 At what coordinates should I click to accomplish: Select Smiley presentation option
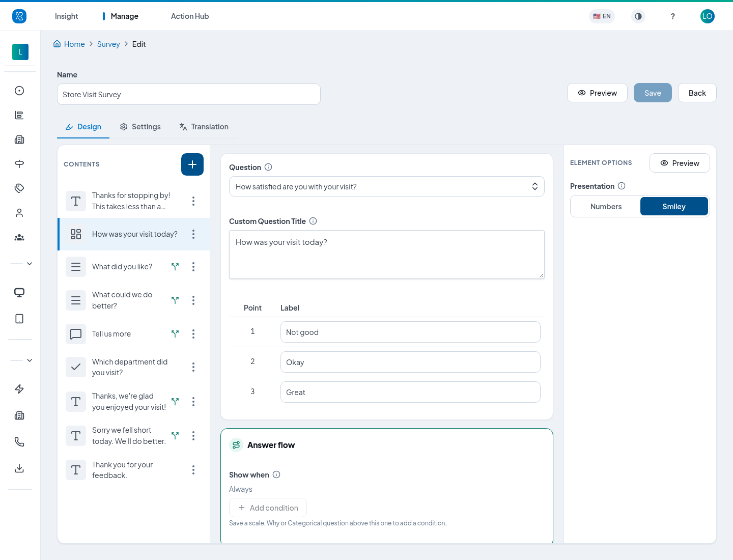pyautogui.click(x=674, y=206)
